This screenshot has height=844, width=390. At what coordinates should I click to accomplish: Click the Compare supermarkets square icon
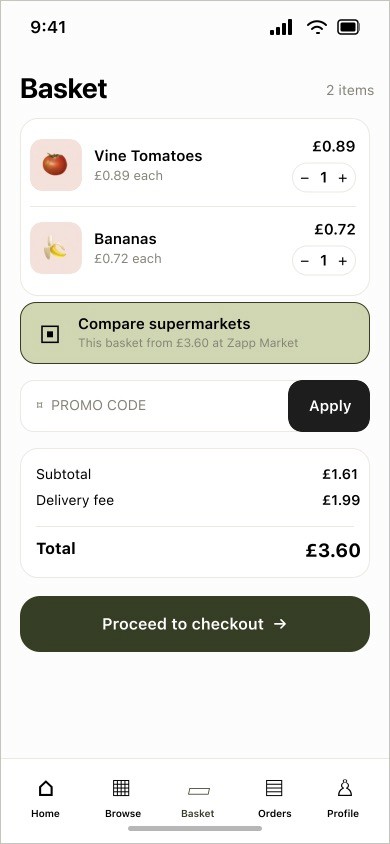tap(50, 334)
